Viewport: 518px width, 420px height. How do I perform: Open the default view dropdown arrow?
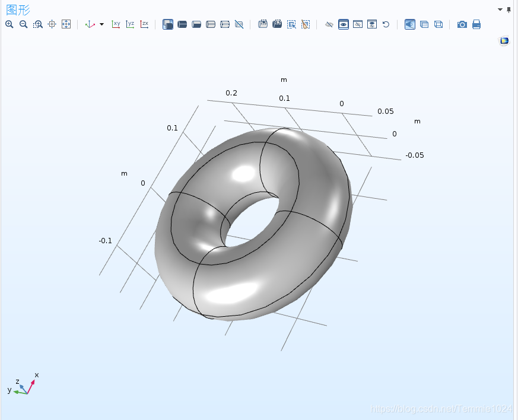pos(101,24)
